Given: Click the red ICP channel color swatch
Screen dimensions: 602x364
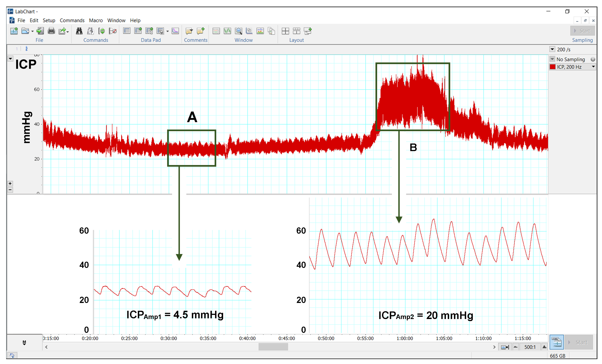Looking at the screenshot, I should 552,67.
